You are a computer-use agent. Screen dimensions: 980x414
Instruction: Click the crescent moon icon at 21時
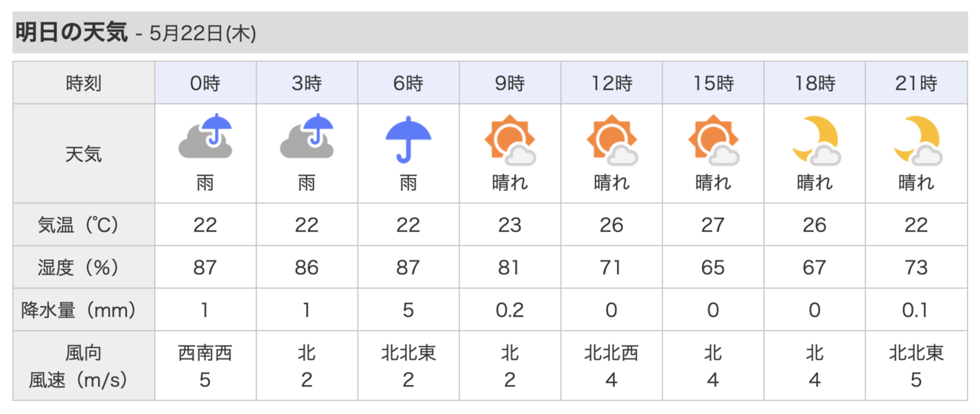tap(916, 141)
